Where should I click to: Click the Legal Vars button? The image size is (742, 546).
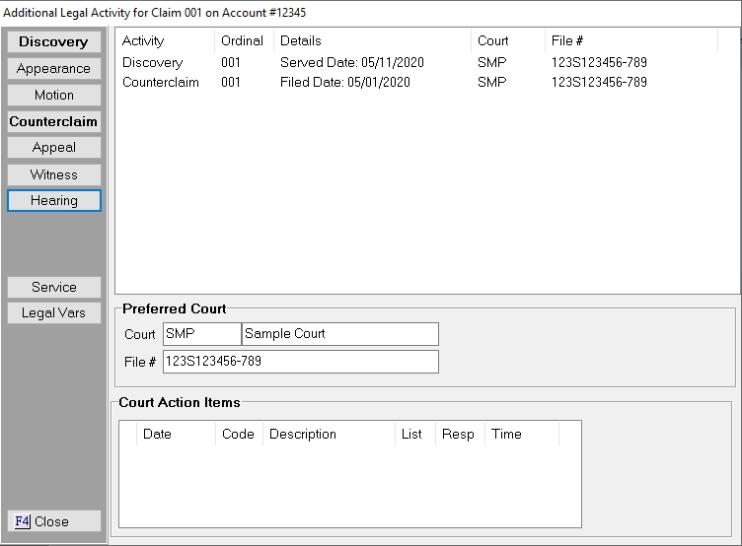coord(54,313)
